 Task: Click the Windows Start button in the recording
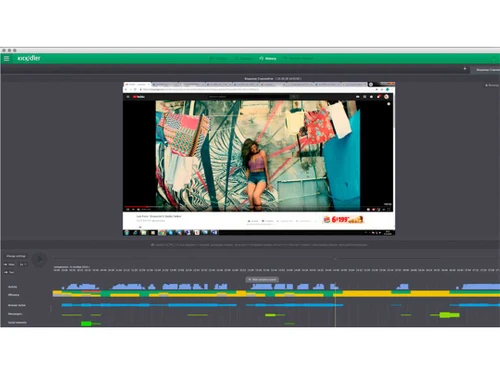click(127, 233)
